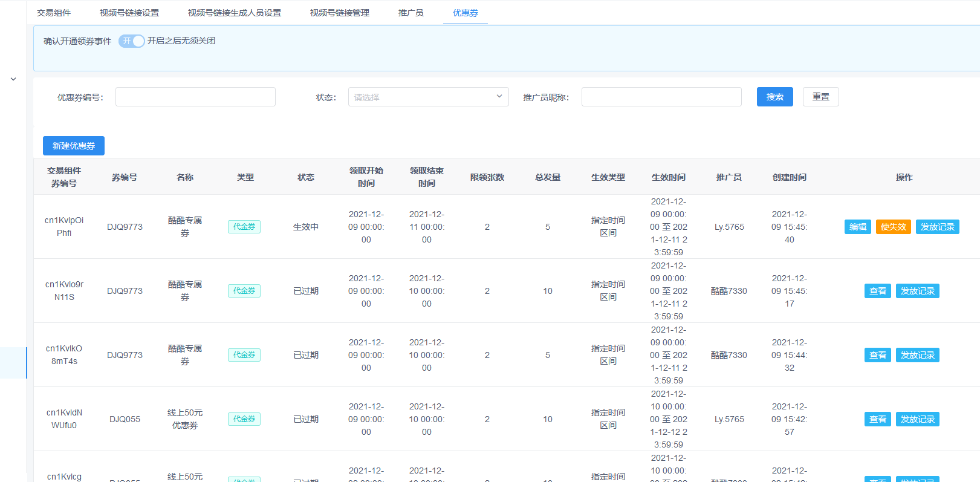View the 线上50元优惠券 row with 查看
This screenshot has width=980, height=482.
(x=877, y=419)
